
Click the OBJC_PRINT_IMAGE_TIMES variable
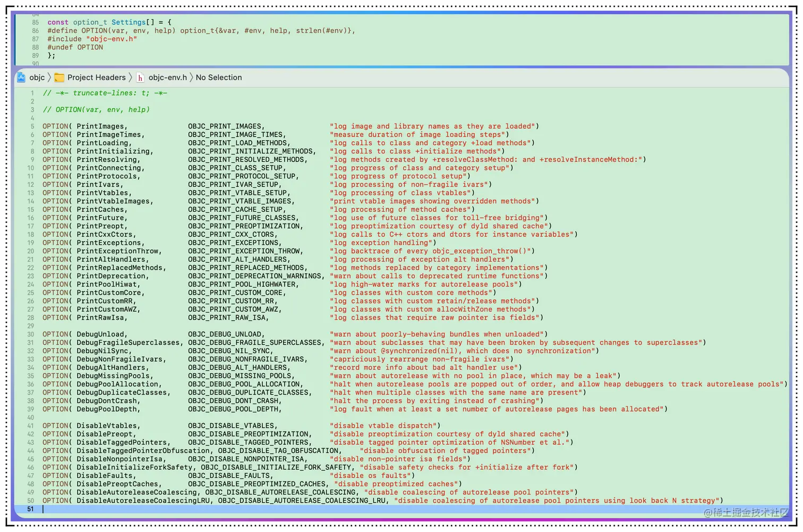tap(236, 135)
